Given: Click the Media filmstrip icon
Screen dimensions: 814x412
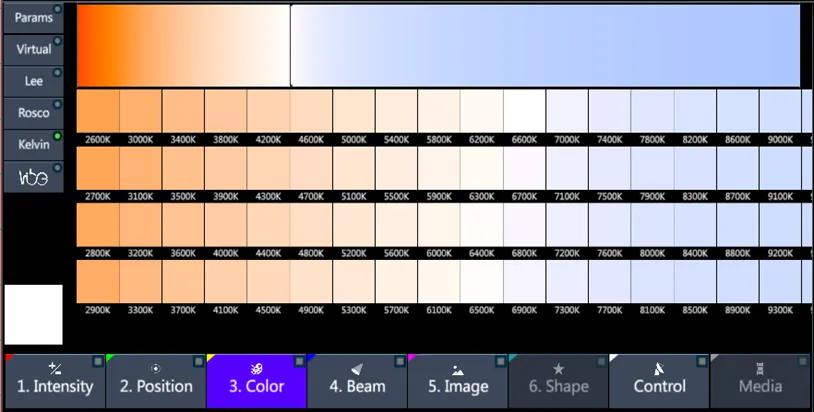Looking at the screenshot, I should click(x=760, y=368).
